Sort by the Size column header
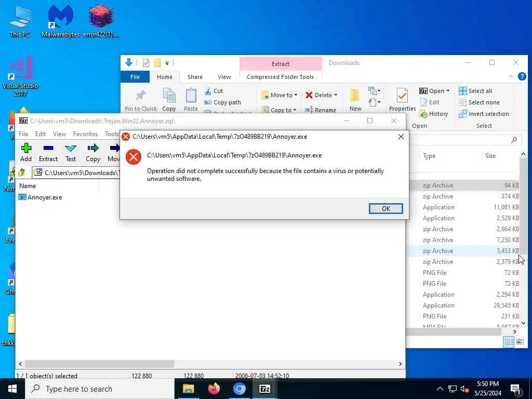Viewport: 532px width, 399px height. [490, 156]
